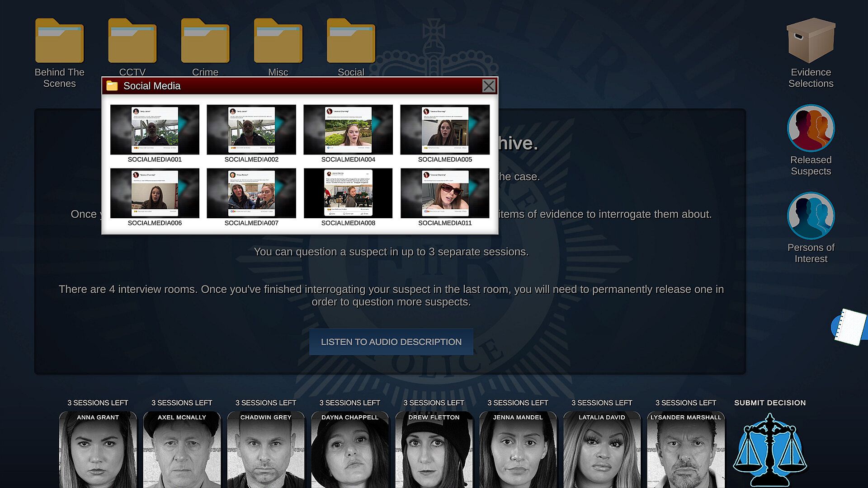Viewport: 868px width, 488px height.
Task: Open the Evidence Selections box
Action: click(x=811, y=42)
